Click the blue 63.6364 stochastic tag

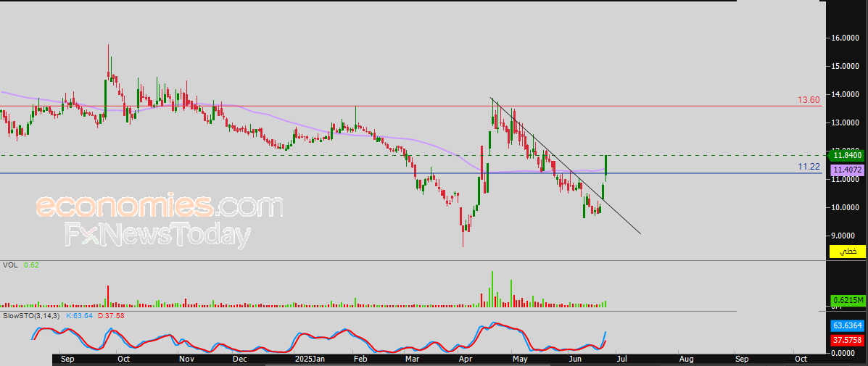[x=848, y=325]
